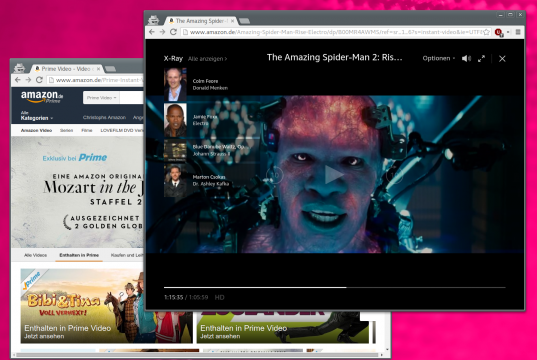Switch to the Enthalten in Prime tab

click(79, 255)
